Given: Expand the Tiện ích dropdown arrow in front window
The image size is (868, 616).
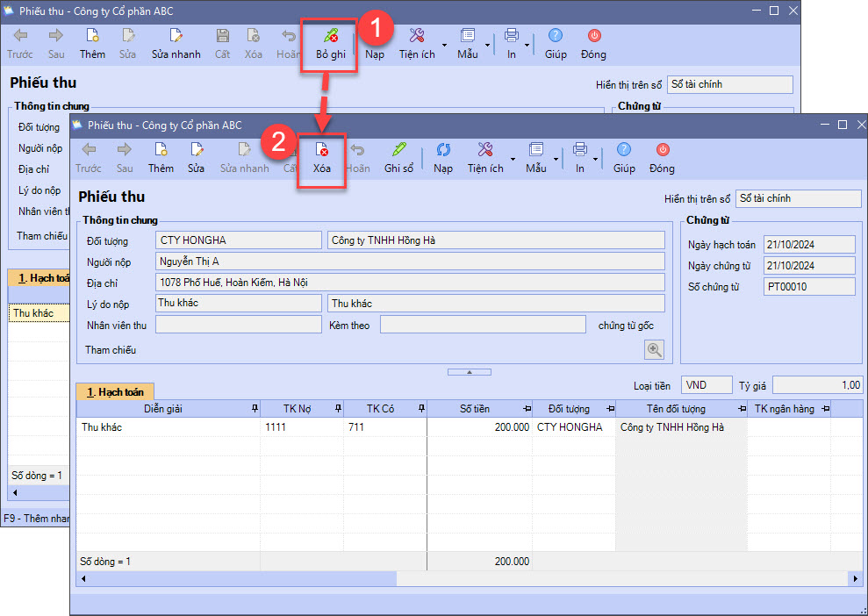Looking at the screenshot, I should pyautogui.click(x=513, y=159).
